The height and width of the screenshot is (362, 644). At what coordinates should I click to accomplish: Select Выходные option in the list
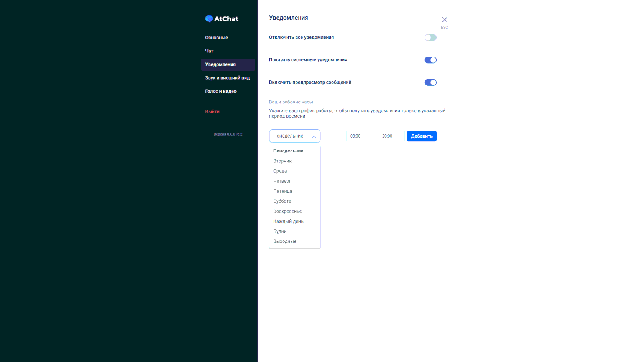pos(295,241)
